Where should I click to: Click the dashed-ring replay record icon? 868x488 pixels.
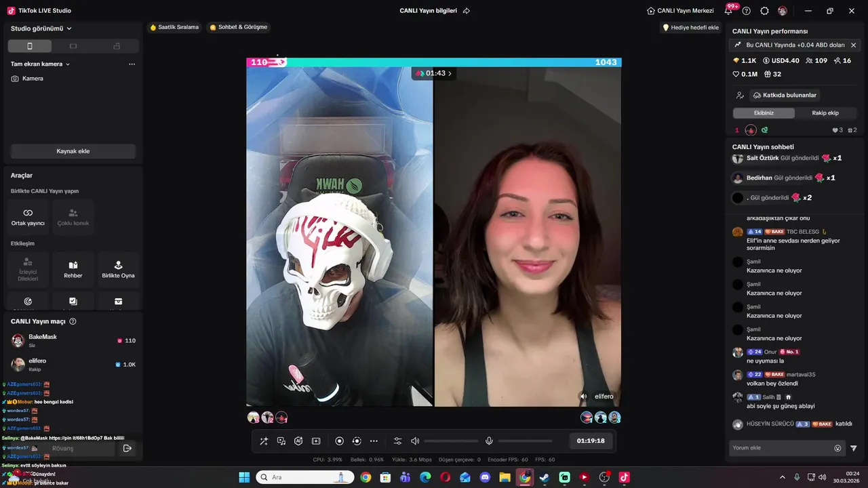tap(357, 441)
